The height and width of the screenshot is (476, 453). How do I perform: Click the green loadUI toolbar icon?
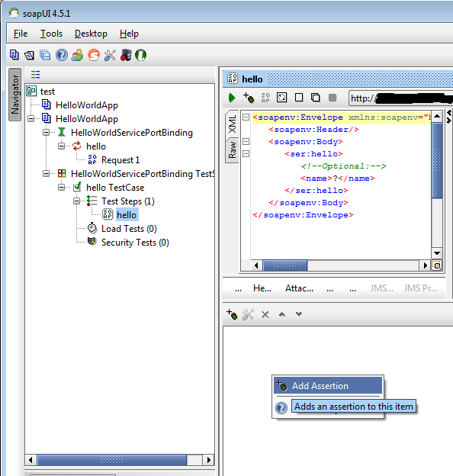tap(141, 55)
